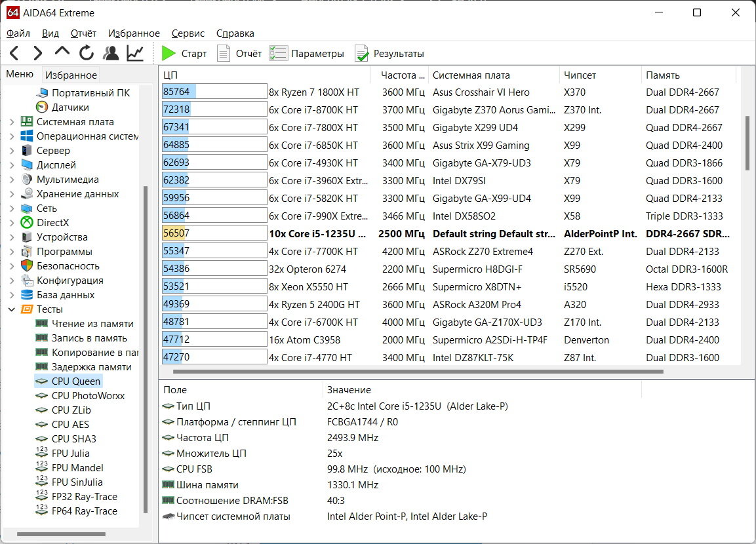
Task: Open the Справка menu
Action: coord(235,33)
